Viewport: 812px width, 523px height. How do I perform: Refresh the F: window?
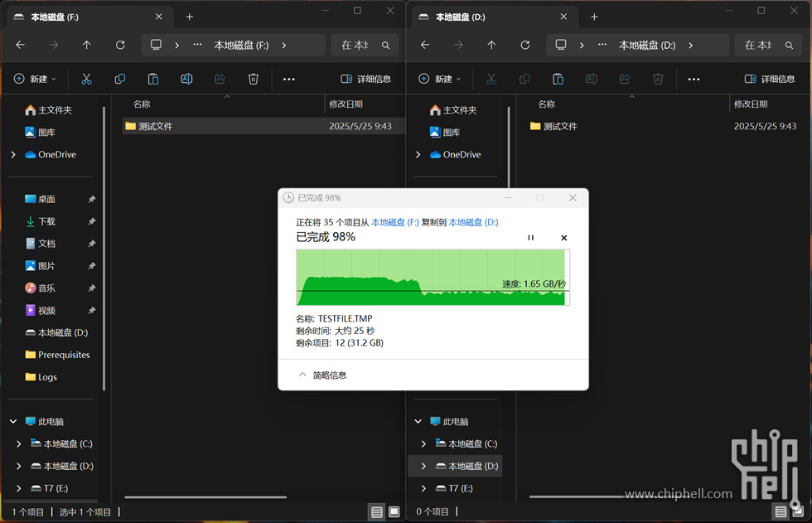(120, 45)
